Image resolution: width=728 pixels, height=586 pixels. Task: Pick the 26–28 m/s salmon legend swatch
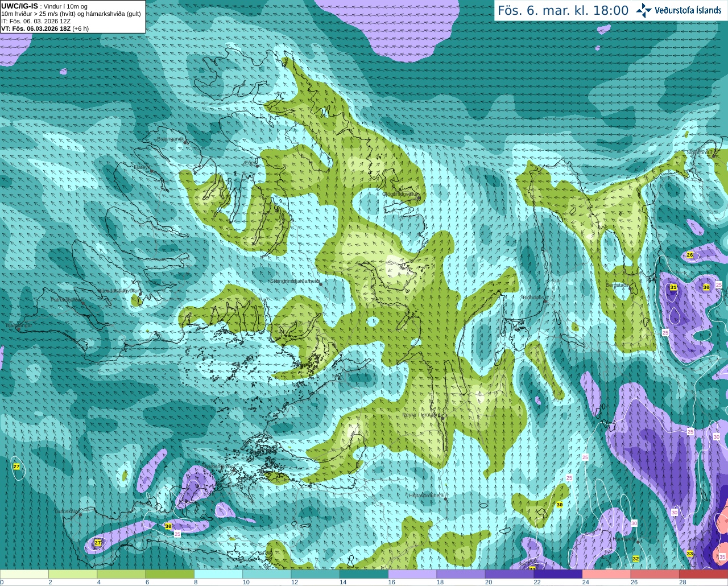(655, 574)
